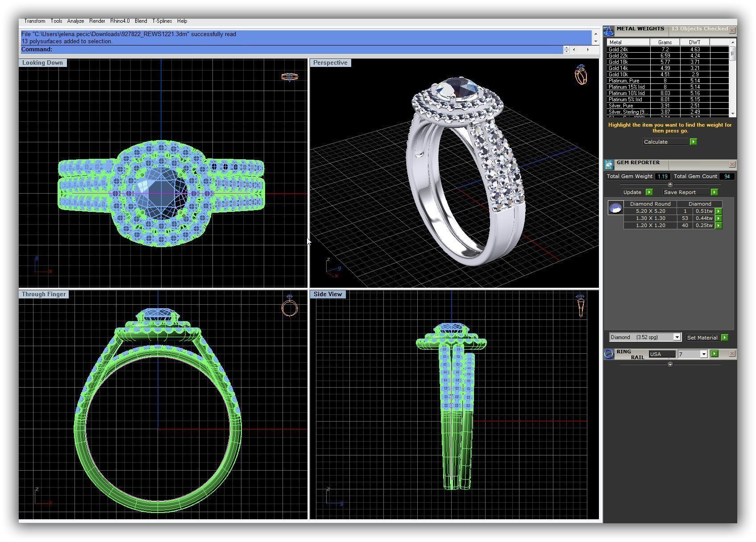The width and height of the screenshot is (756, 542).
Task: Click metal weights table scroll-up arrow
Action: coord(732,42)
